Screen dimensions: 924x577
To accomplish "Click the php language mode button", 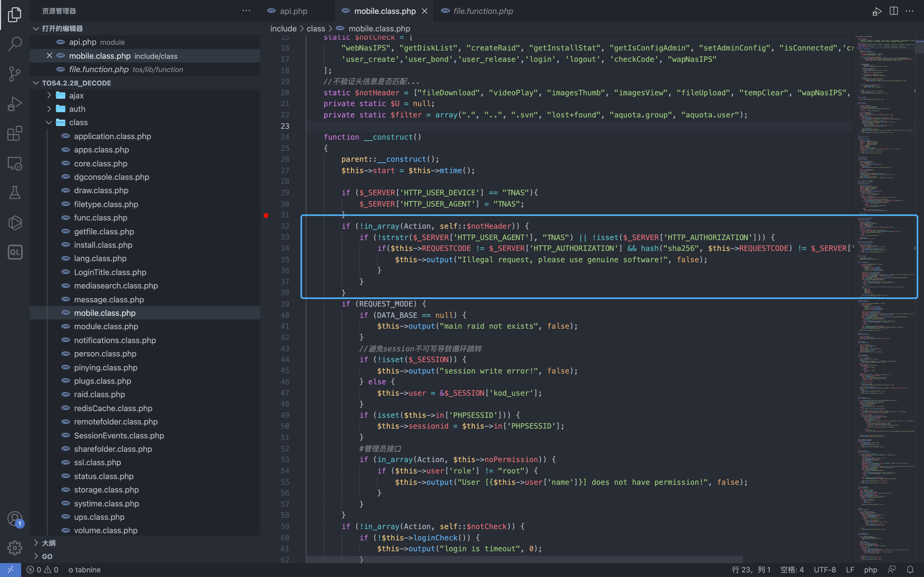I will (x=871, y=570).
